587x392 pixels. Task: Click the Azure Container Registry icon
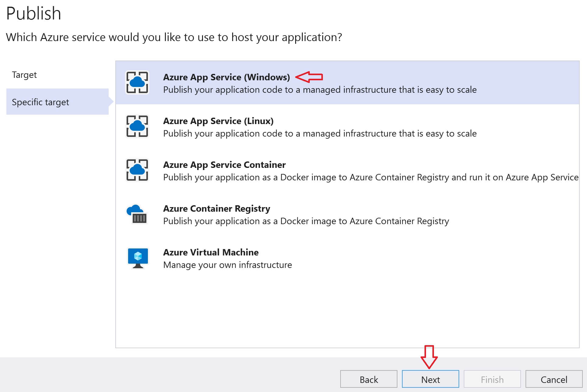137,214
